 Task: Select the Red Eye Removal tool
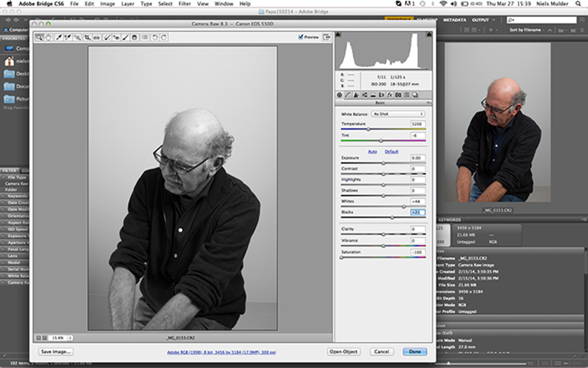pyautogui.click(x=116, y=37)
